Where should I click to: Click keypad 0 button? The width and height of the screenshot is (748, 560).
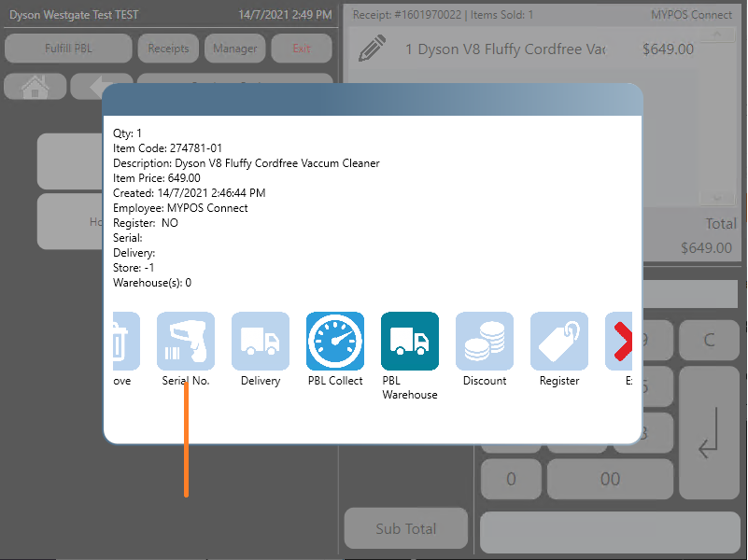(511, 479)
